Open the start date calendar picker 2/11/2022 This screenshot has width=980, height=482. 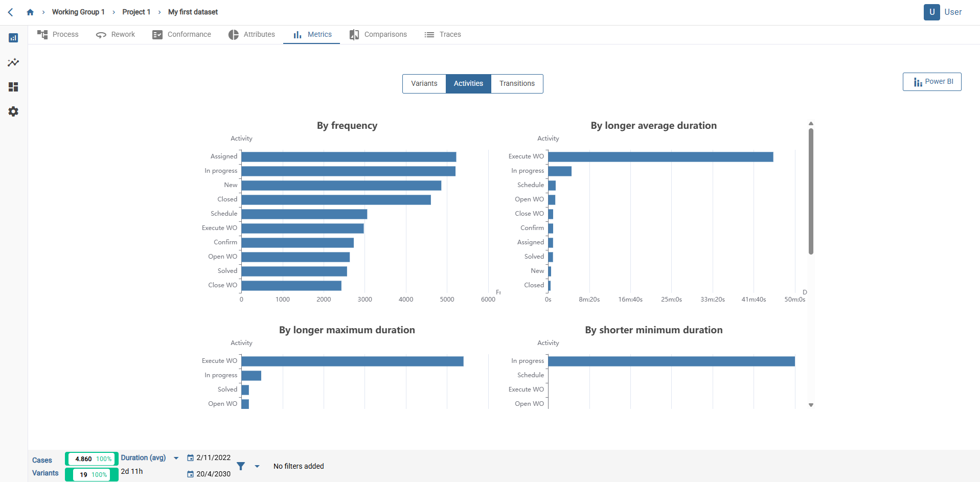[x=189, y=457]
